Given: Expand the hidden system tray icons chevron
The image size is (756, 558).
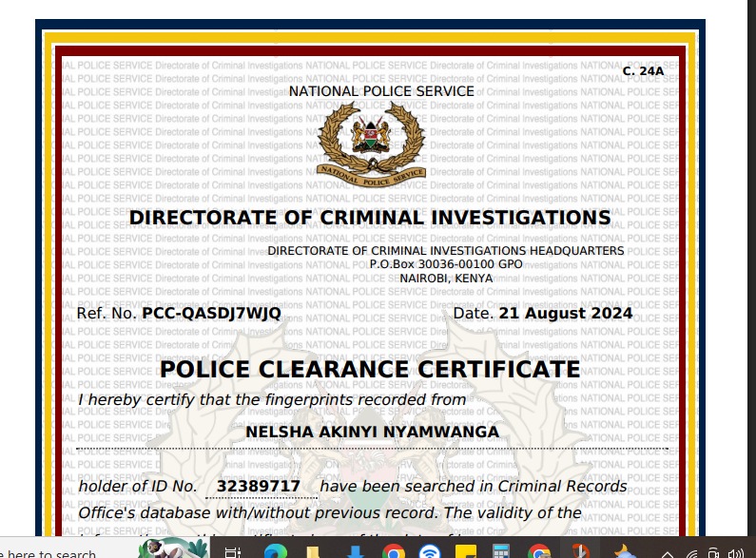Looking at the screenshot, I should click(x=669, y=553).
